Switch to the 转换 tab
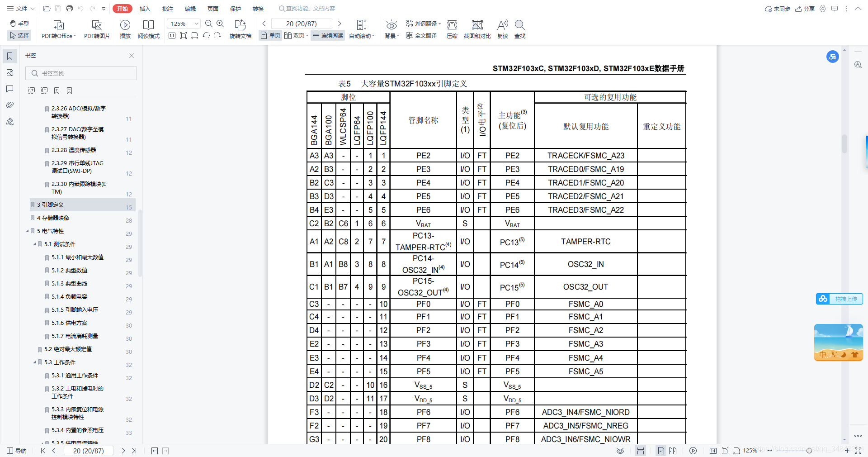This screenshot has height=457, width=868. 258,9
